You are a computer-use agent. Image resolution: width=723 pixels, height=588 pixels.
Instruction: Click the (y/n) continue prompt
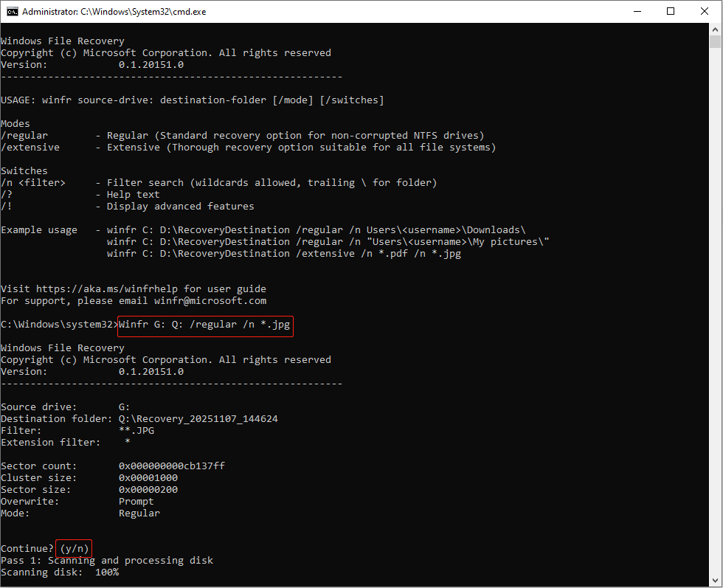pos(73,548)
